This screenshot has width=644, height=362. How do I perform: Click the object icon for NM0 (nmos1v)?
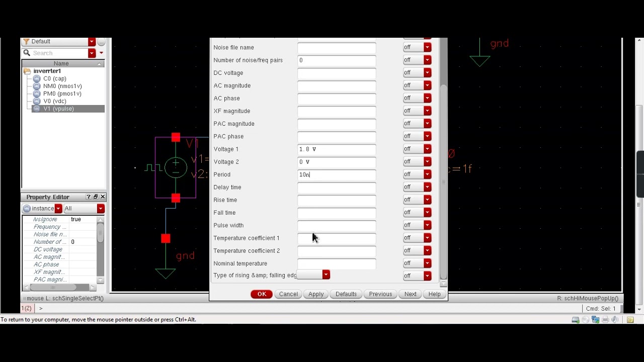tap(37, 86)
